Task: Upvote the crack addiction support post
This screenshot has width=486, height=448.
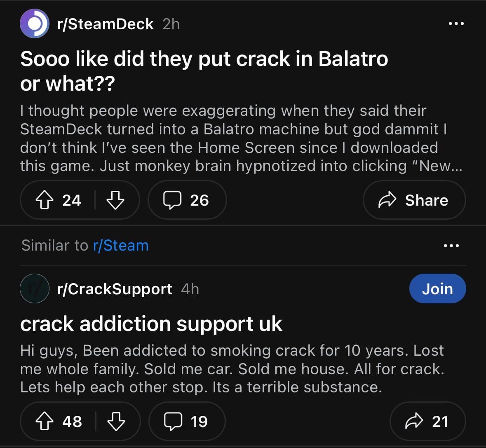Action: (45, 422)
